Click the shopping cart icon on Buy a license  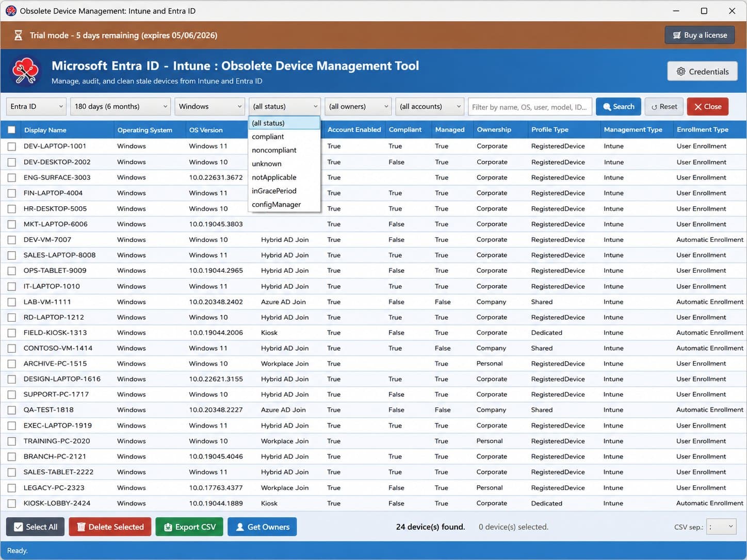click(x=677, y=35)
